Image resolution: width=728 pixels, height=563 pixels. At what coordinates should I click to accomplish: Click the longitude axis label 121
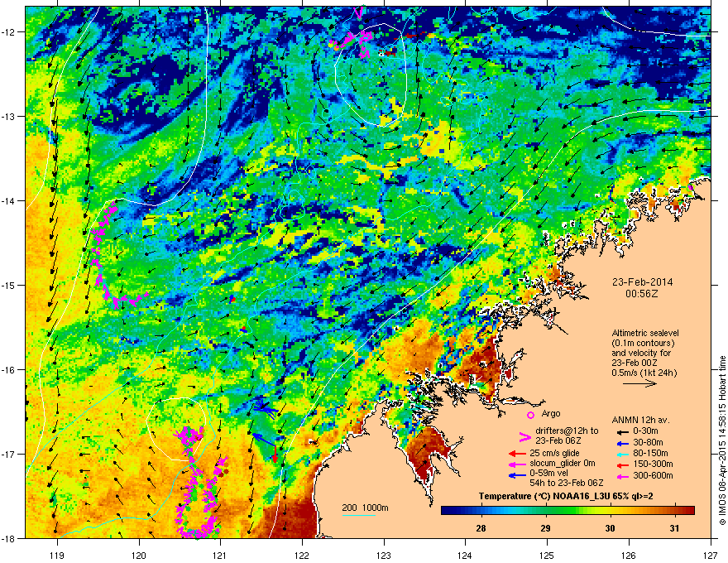point(220,555)
